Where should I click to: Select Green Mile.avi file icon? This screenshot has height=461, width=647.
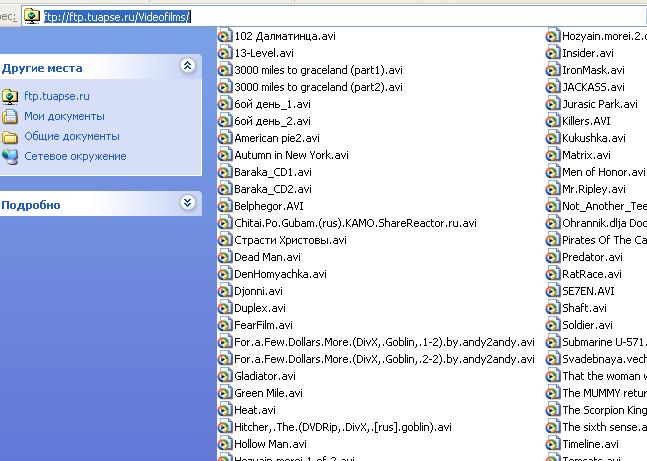point(224,393)
